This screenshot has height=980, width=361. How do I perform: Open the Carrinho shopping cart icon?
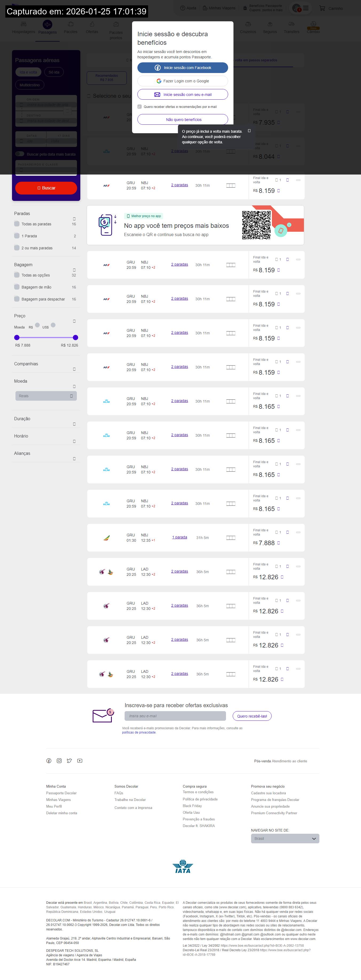point(322,8)
